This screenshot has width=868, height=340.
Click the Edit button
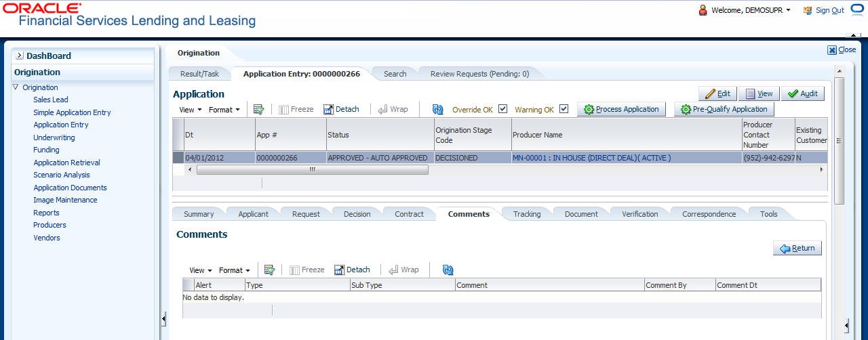tap(717, 93)
